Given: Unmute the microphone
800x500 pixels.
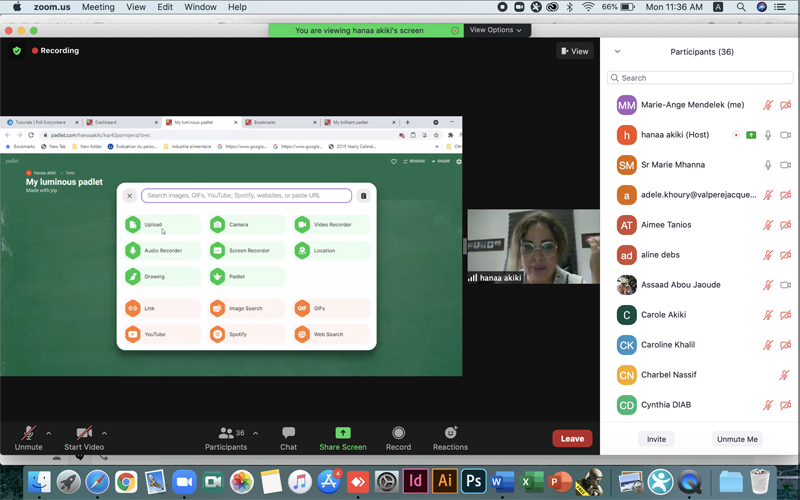Looking at the screenshot, I should pyautogui.click(x=28, y=433).
